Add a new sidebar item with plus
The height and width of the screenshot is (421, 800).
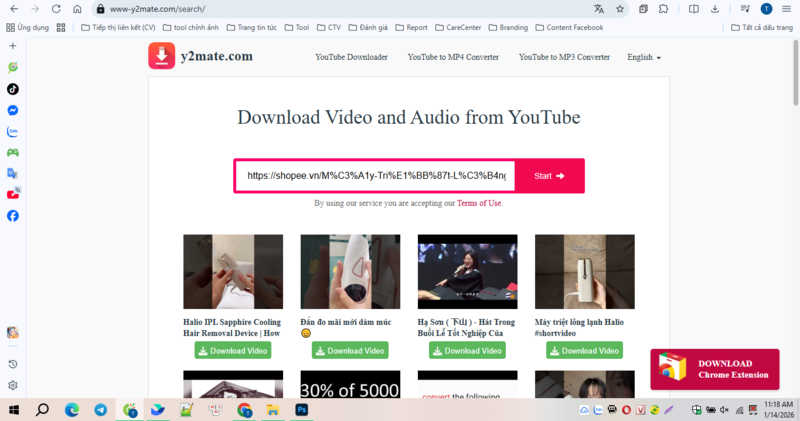(13, 46)
